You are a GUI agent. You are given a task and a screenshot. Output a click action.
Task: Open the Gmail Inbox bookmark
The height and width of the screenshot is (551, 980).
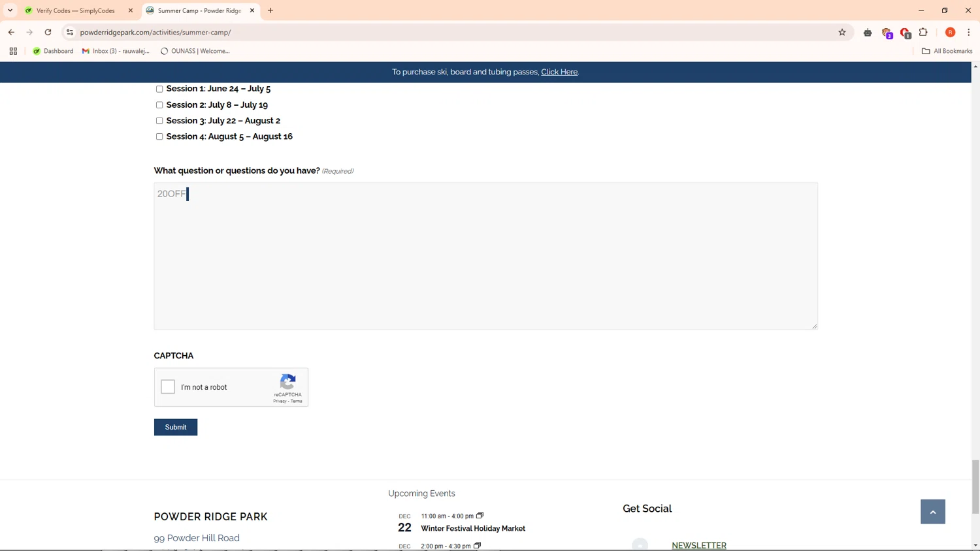[x=116, y=51]
